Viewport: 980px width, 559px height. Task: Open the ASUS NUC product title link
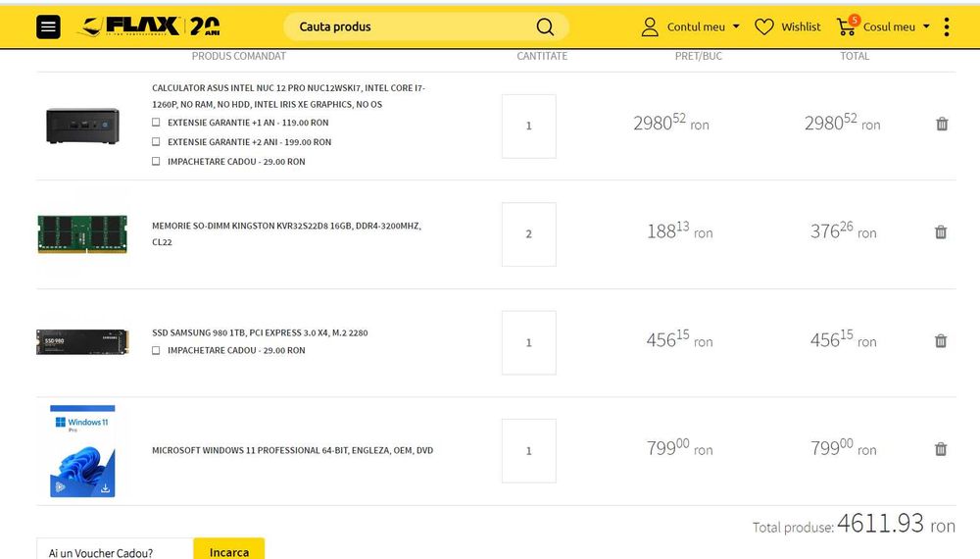(x=289, y=96)
